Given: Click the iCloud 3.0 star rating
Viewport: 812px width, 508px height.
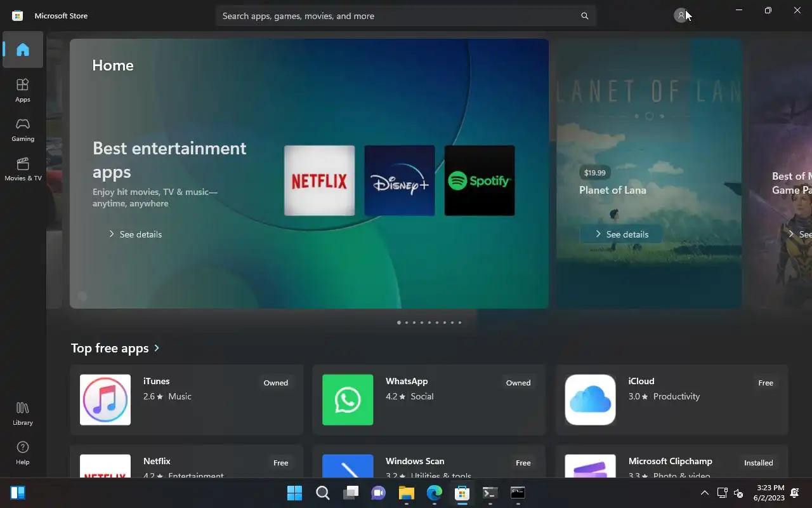Looking at the screenshot, I should point(638,396).
